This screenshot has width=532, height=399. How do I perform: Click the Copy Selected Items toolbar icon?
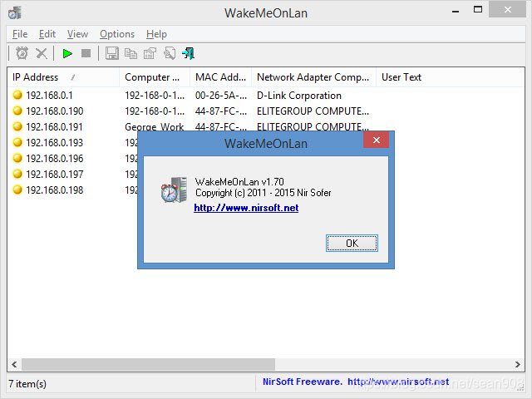coord(131,53)
